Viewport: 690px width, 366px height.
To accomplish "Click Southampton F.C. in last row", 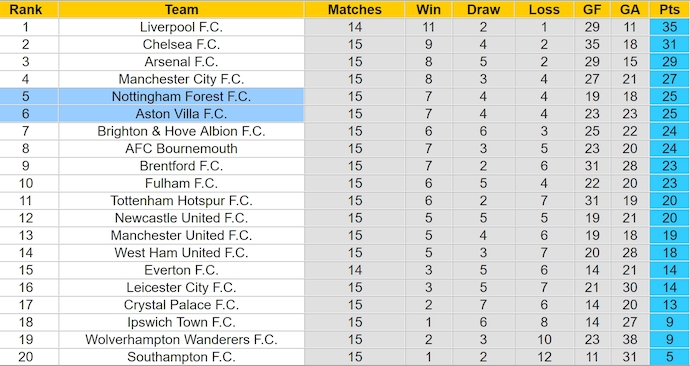I will click(x=181, y=357).
